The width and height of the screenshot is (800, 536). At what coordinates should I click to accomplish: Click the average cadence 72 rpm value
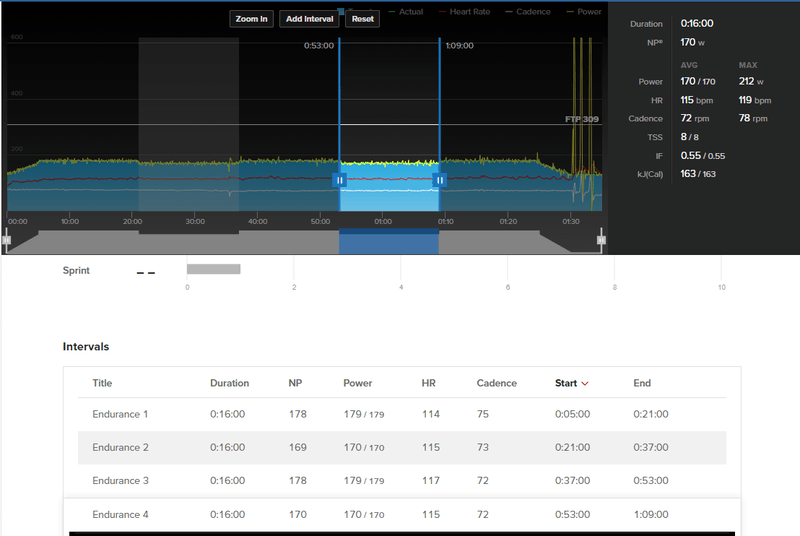[694, 118]
